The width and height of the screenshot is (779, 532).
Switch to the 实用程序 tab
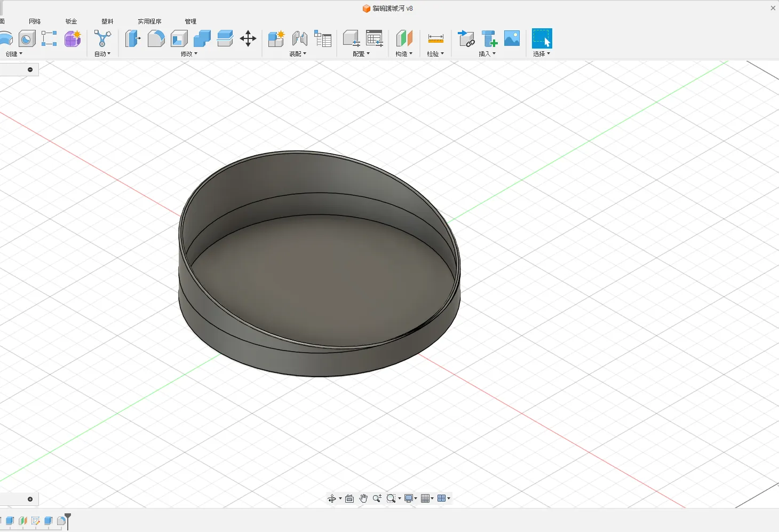149,21
